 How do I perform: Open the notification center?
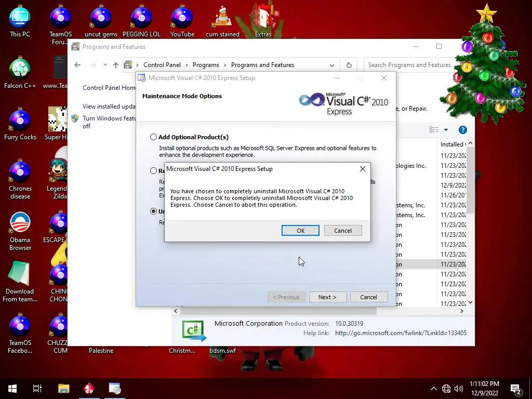tap(515, 389)
